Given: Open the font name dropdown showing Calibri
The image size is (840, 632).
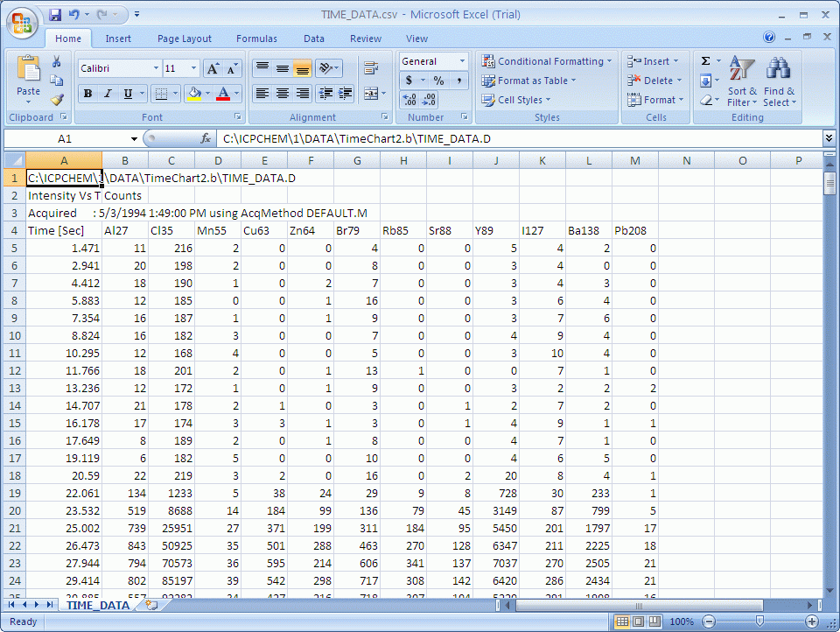Looking at the screenshot, I should (x=156, y=68).
